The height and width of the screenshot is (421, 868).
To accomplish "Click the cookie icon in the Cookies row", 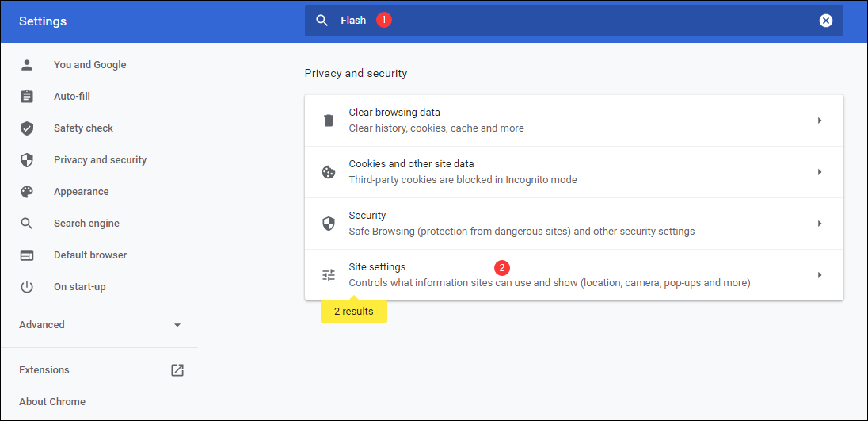I will [329, 172].
